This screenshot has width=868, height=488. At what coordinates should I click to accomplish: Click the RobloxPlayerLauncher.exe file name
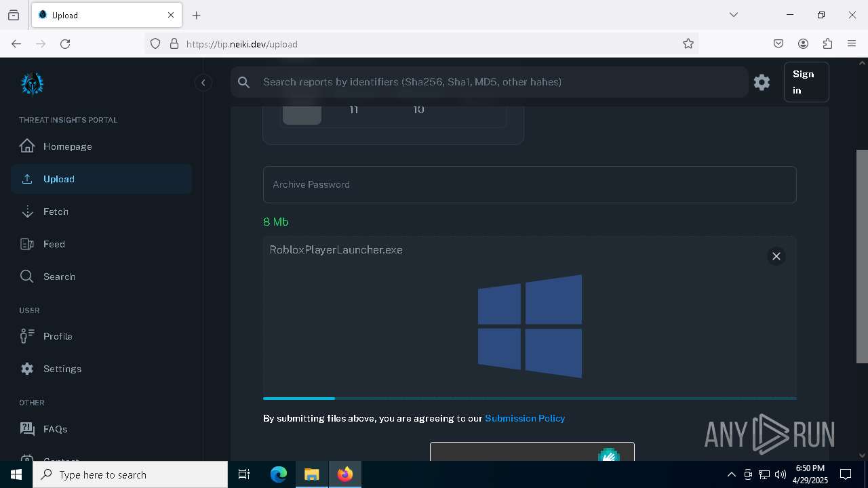pyautogui.click(x=336, y=249)
